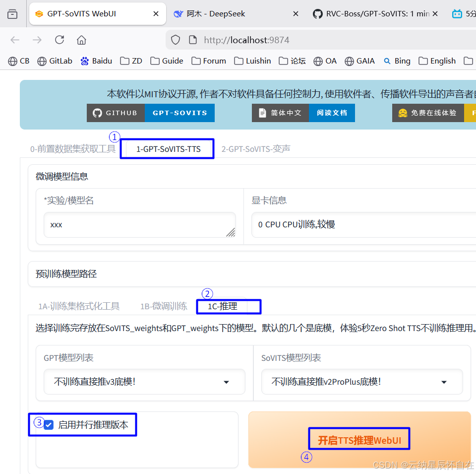Open the GitLab bookmark
The height and width of the screenshot is (474, 476).
pos(55,61)
